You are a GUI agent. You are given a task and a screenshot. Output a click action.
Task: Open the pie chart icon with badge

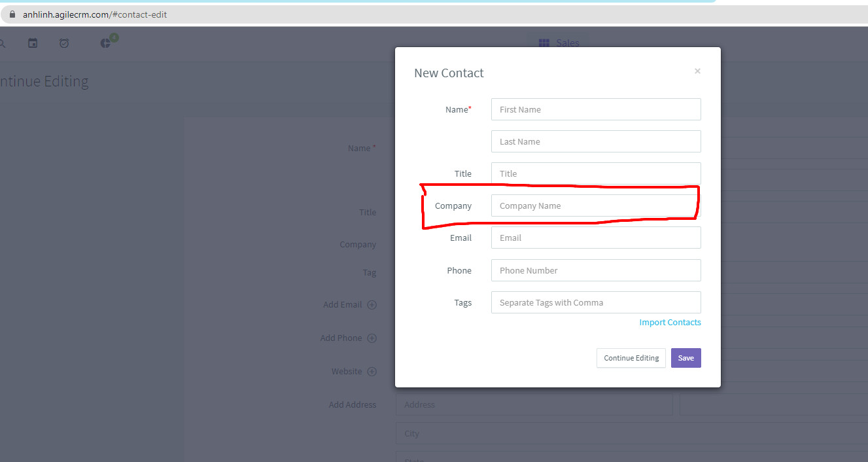click(106, 43)
